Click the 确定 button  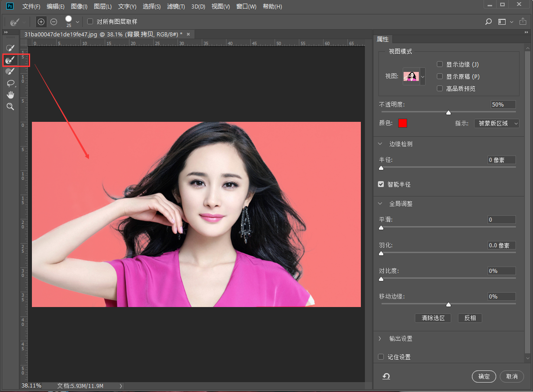pos(484,376)
